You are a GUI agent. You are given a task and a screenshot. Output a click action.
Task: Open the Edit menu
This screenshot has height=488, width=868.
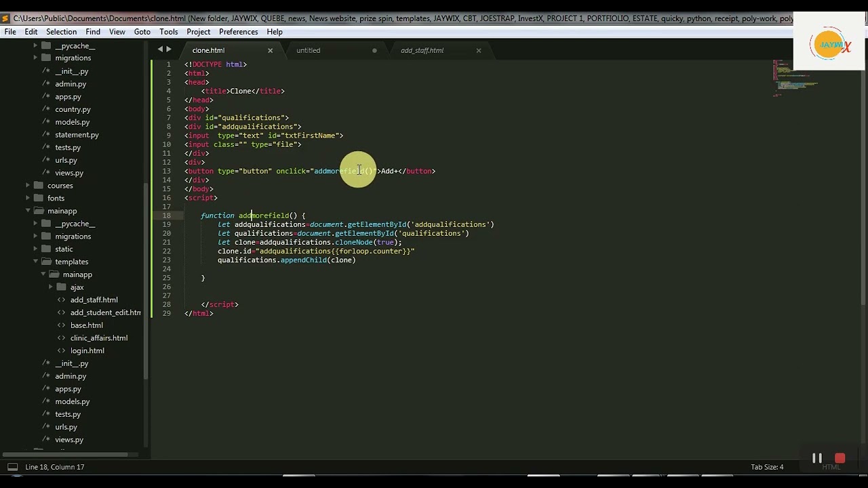click(31, 32)
